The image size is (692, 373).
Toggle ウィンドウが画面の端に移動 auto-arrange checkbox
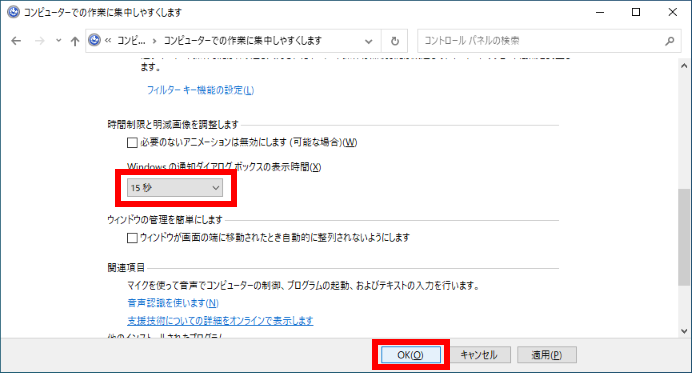[132, 238]
